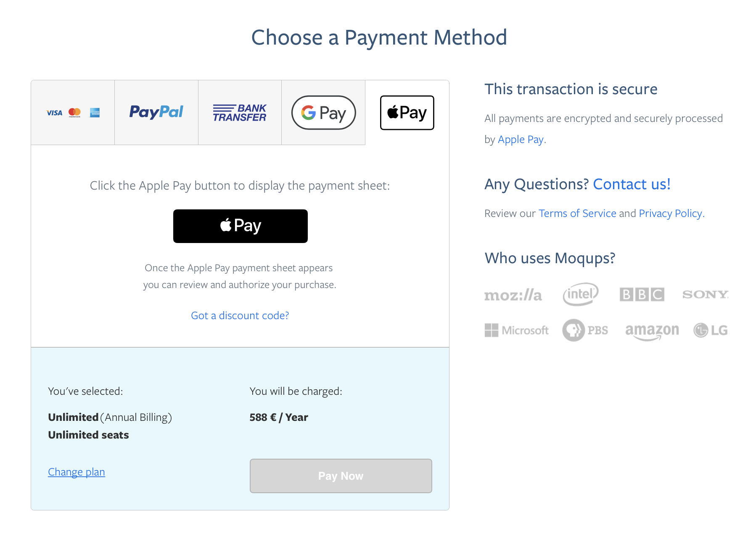This screenshot has height=539, width=756.
Task: Select the Apple Pay payment method icon
Action: click(x=406, y=113)
